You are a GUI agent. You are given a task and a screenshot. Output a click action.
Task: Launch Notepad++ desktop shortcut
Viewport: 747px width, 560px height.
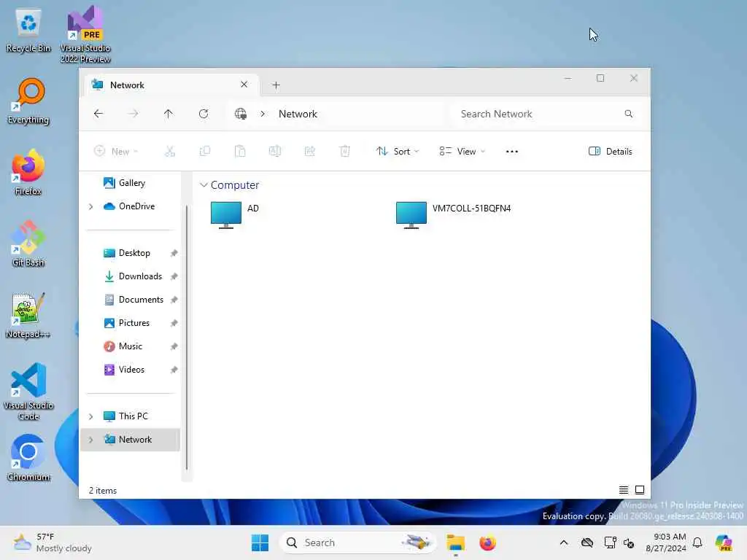point(28,315)
